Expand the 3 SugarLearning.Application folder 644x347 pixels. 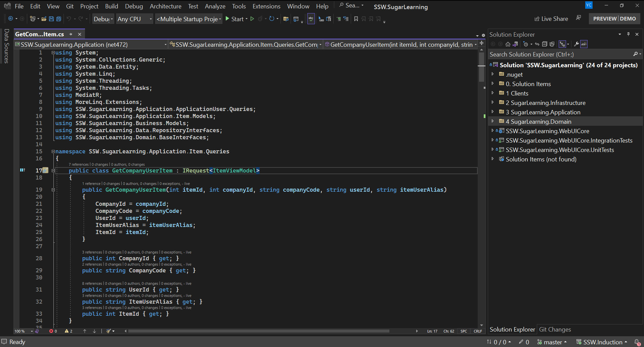pos(492,112)
